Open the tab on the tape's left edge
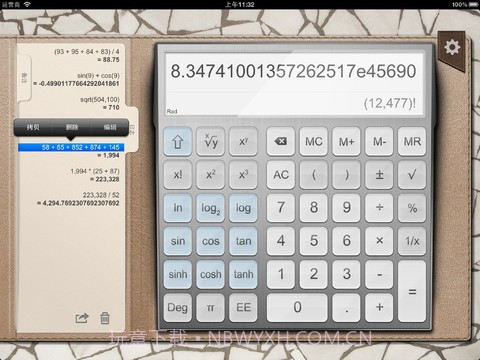This screenshot has height=360, width=480. 24,77
